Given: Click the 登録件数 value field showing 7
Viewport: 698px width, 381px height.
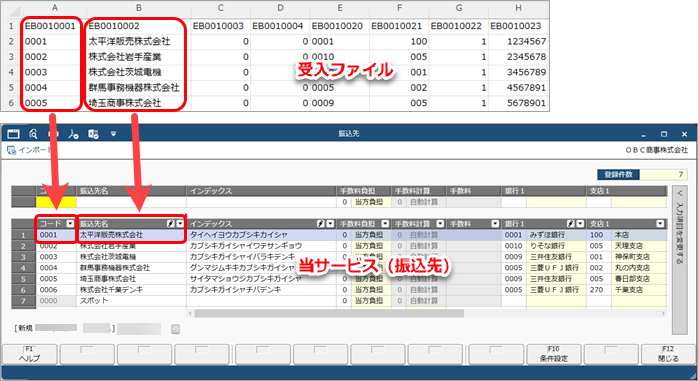Looking at the screenshot, I should (x=663, y=174).
